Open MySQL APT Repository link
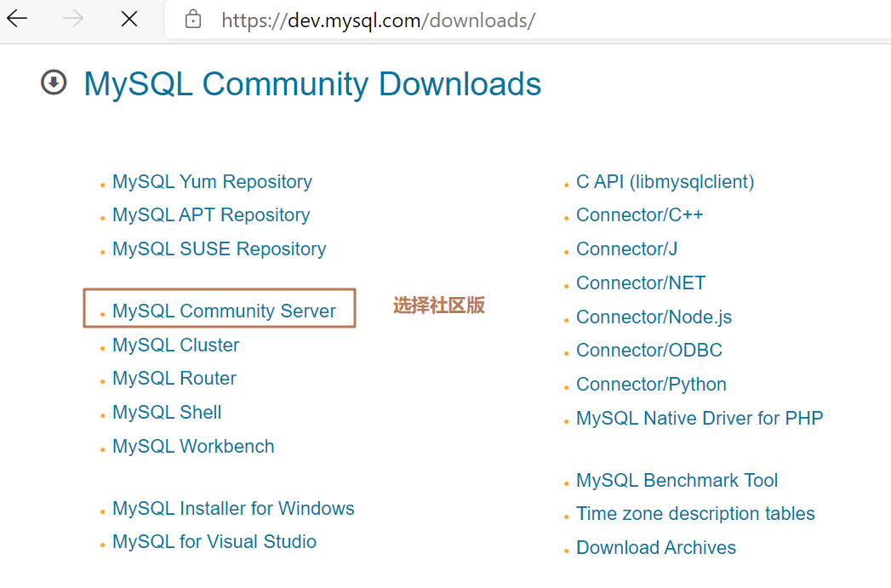891x588 pixels. (211, 214)
